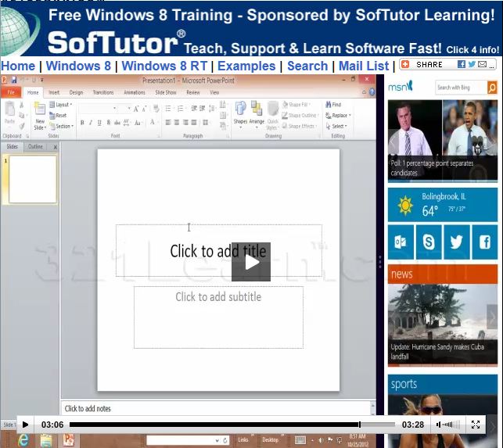
Task: Open the Font name combo box
Action: 98,109
